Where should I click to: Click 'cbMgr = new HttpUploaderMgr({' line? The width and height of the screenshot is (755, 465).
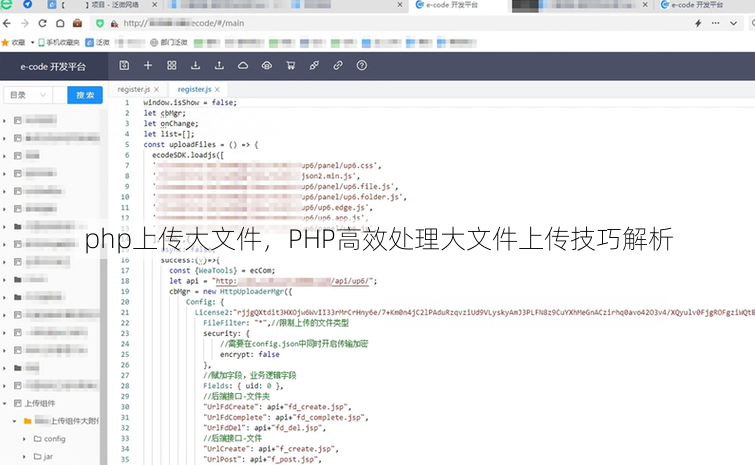[x=230, y=292]
